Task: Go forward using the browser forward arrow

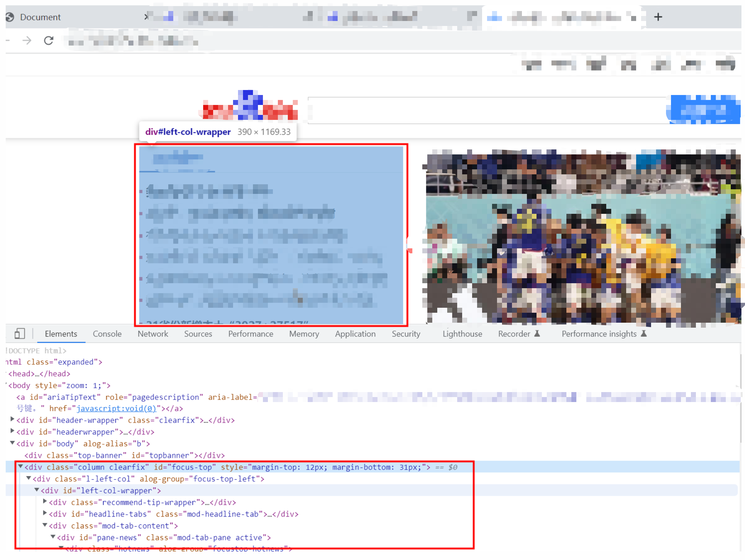Action: pos(27,40)
